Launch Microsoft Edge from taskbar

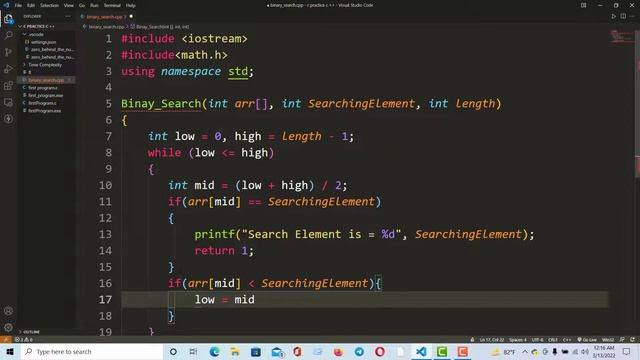click(x=214, y=351)
